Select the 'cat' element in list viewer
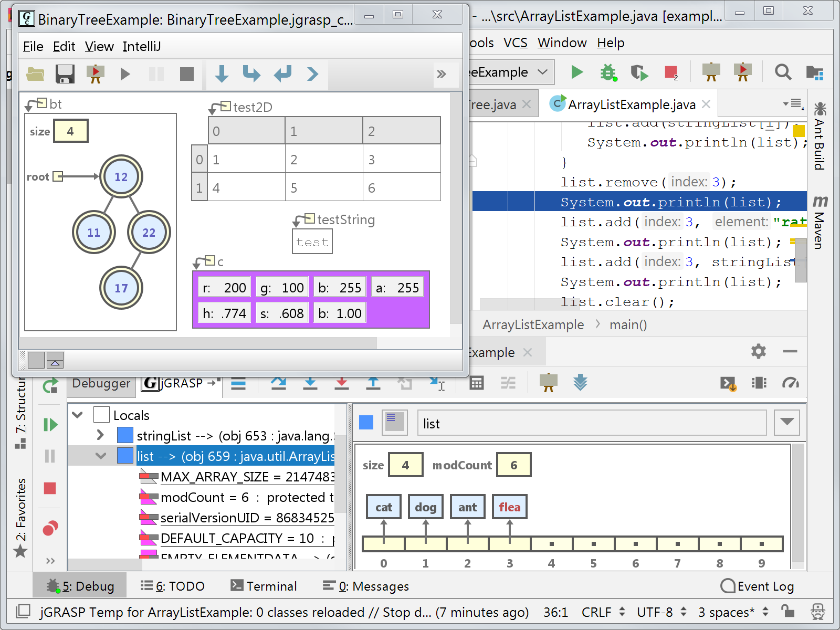Image resolution: width=840 pixels, height=630 pixels. click(x=384, y=507)
